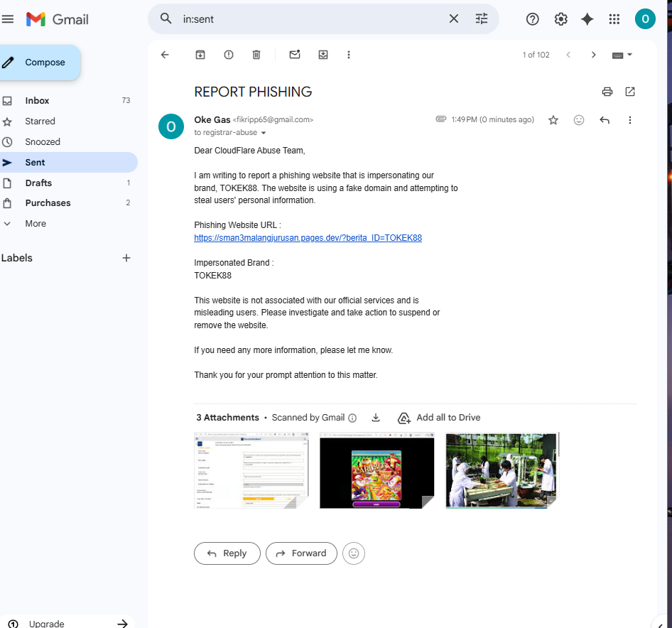672x628 pixels.
Task: Reply using the header arrow icon
Action: [605, 120]
